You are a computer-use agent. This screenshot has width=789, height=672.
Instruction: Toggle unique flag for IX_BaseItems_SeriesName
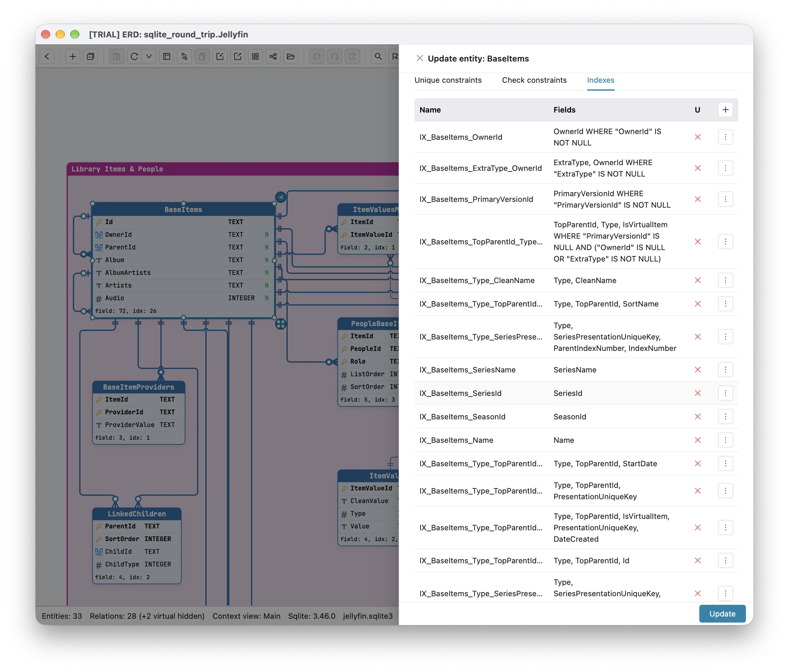[698, 370]
